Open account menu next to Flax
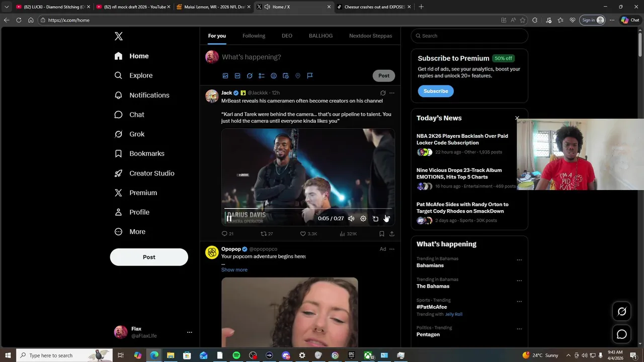The width and height of the screenshot is (644, 362). [190, 332]
